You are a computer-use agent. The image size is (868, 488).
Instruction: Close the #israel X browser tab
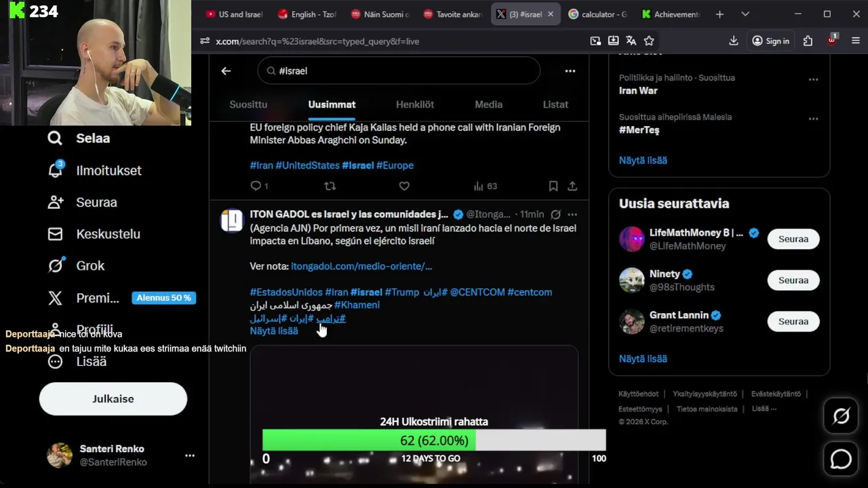tap(550, 14)
